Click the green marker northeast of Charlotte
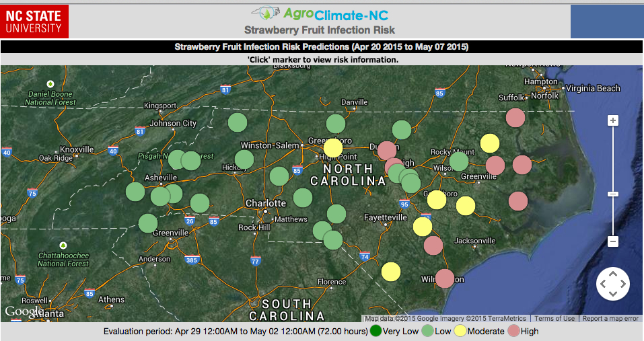The image size is (644, 341). click(x=303, y=198)
